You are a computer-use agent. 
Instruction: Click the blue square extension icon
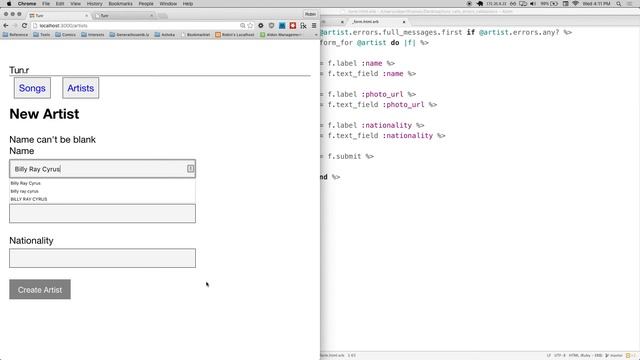pos(282,25)
